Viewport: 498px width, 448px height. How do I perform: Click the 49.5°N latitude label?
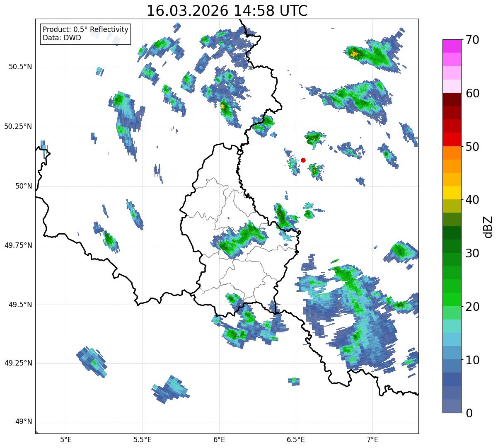click(x=21, y=305)
